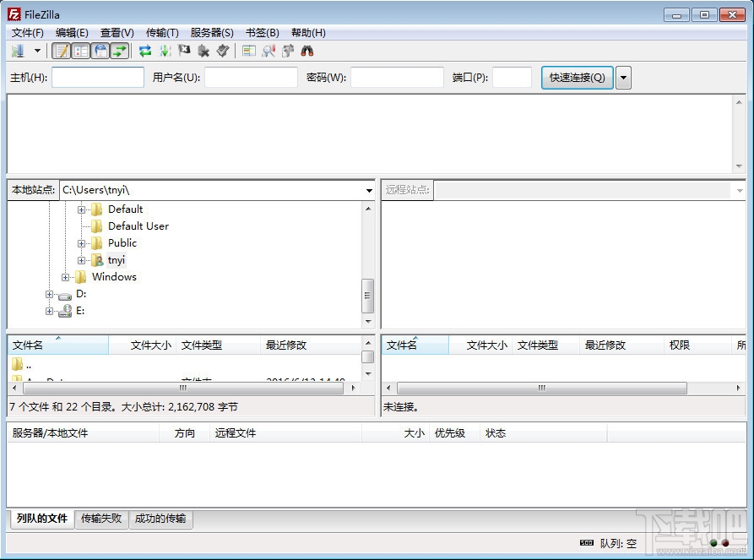
Task: Click the magnifier toolbar icon
Action: [269, 51]
